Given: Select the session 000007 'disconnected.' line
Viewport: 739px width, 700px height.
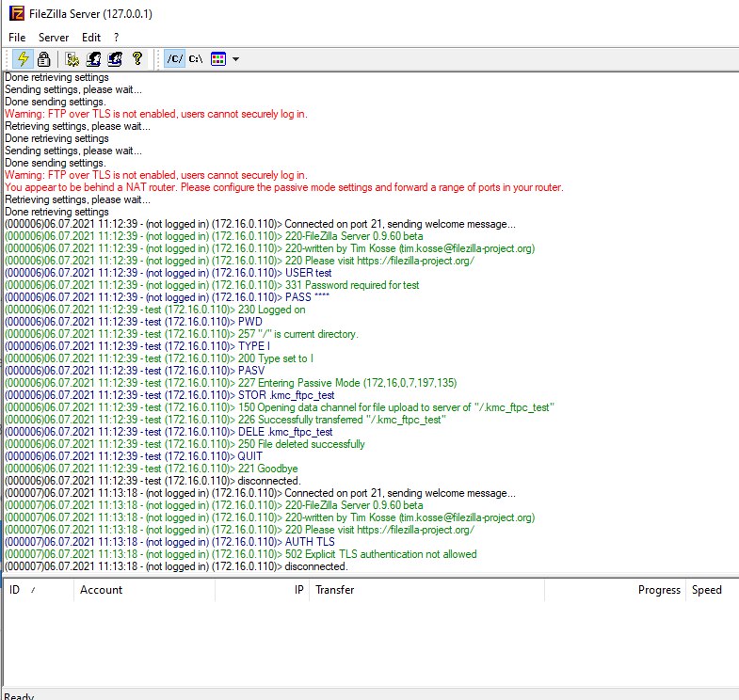Looking at the screenshot, I should (176, 566).
